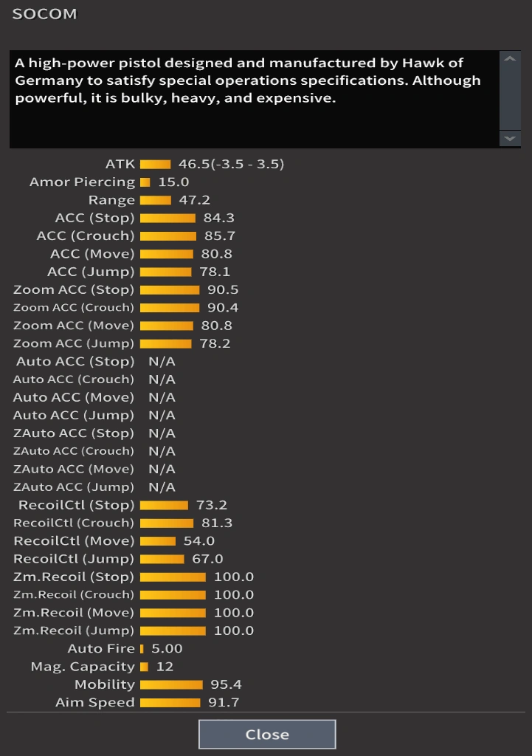Image resolution: width=532 pixels, height=756 pixels.
Task: Click the Close button
Action: coord(267,734)
